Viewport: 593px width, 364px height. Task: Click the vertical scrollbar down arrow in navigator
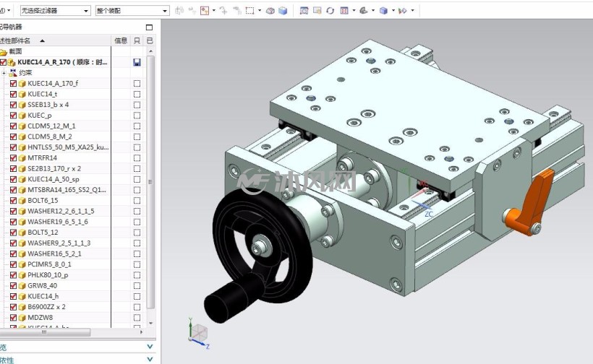click(x=150, y=324)
